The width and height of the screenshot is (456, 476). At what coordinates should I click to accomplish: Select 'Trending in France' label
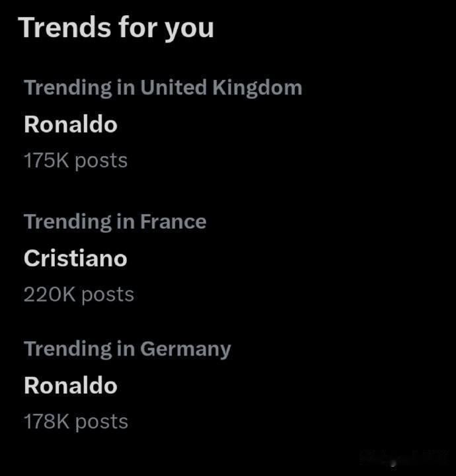115,222
